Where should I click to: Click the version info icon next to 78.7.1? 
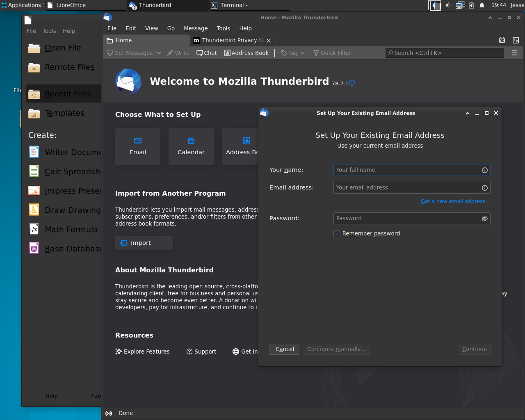[x=352, y=83]
